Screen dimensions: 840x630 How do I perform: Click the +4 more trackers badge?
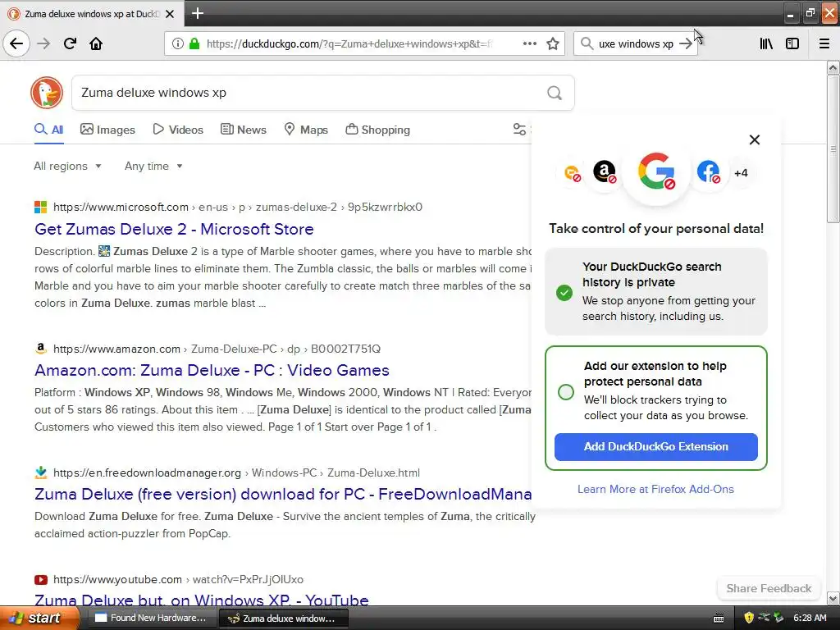point(741,173)
